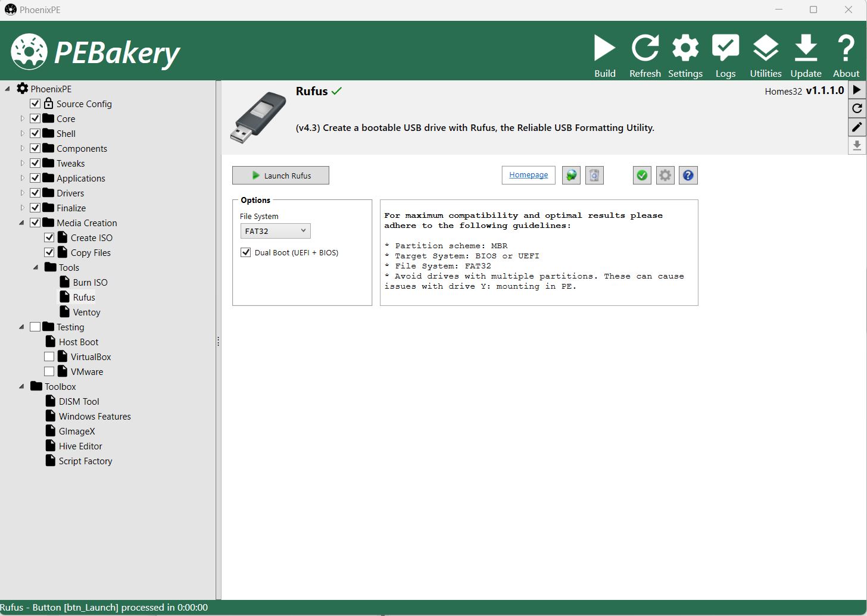Collapse the Toolbox tree node
Image resolution: width=867 pixels, height=616 pixels.
[22, 387]
